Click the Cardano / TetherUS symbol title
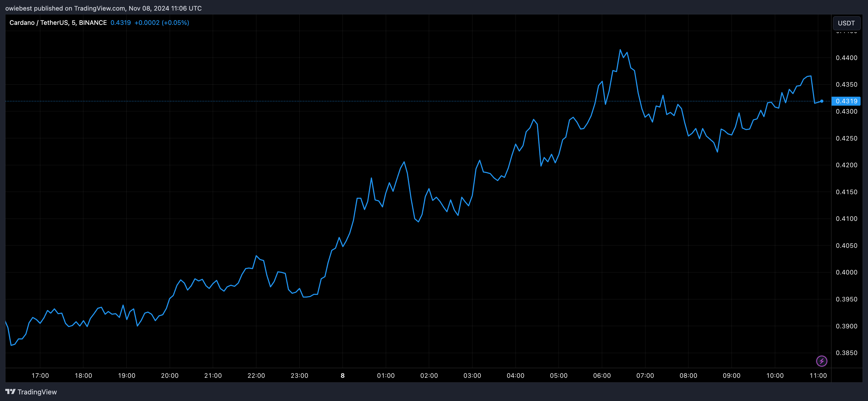This screenshot has height=401, width=868. pos(58,22)
